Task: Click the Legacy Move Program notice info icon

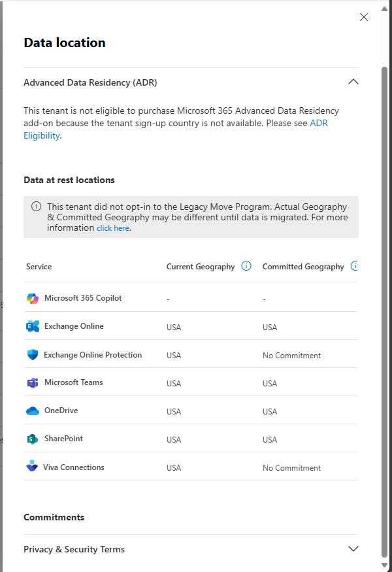Action: [37, 207]
